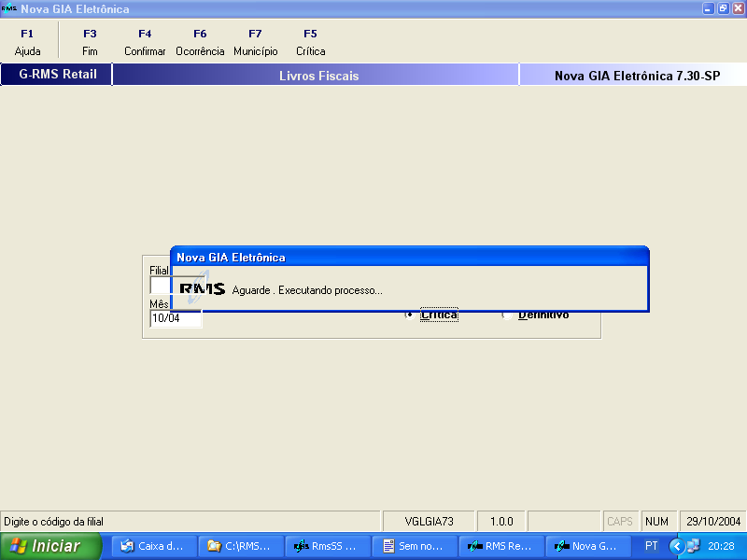
Task: Click 'Nova GIA Eletrônica 7.30-SP' header
Action: pyautogui.click(x=637, y=76)
